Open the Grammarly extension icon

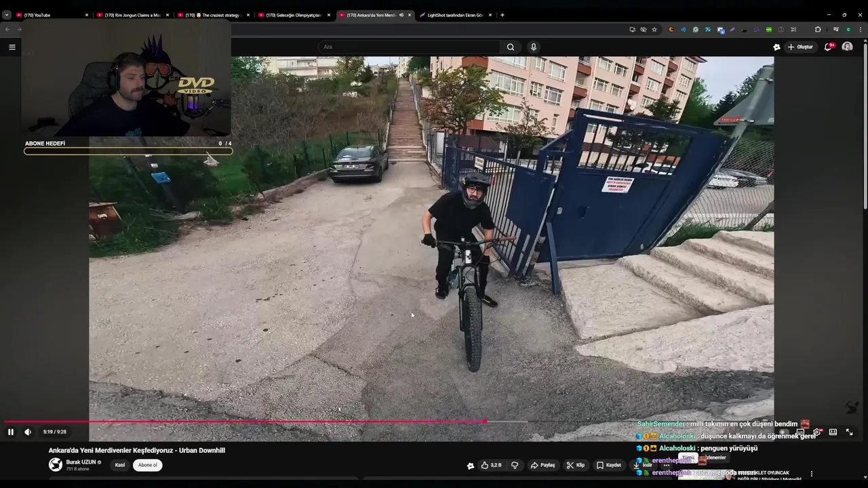(x=695, y=29)
